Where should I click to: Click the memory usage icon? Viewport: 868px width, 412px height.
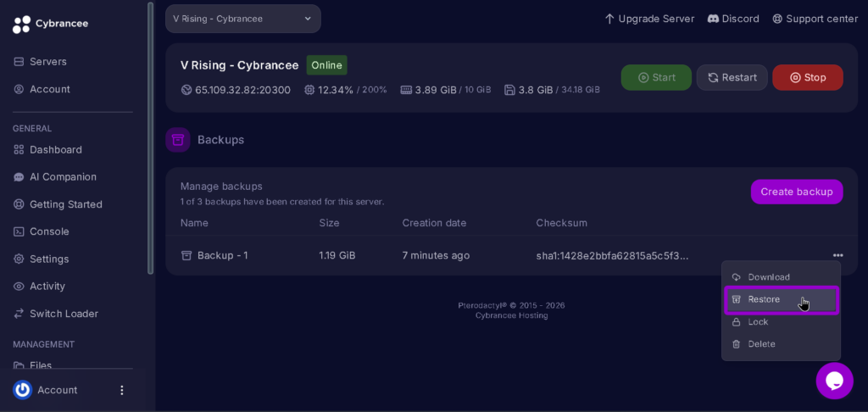coord(406,90)
